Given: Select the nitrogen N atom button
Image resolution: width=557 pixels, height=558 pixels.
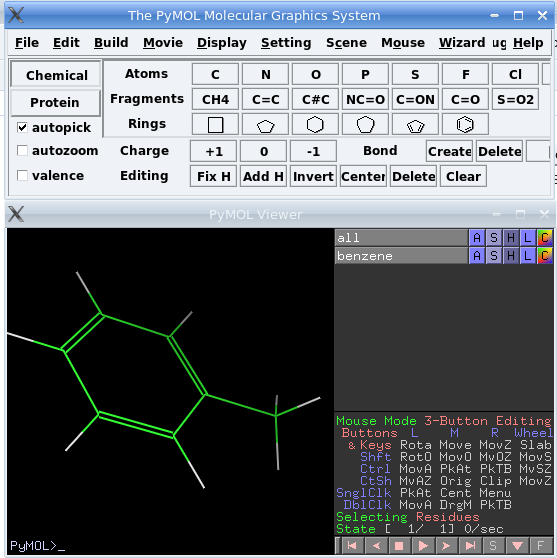Looking at the screenshot, I should 265,74.
